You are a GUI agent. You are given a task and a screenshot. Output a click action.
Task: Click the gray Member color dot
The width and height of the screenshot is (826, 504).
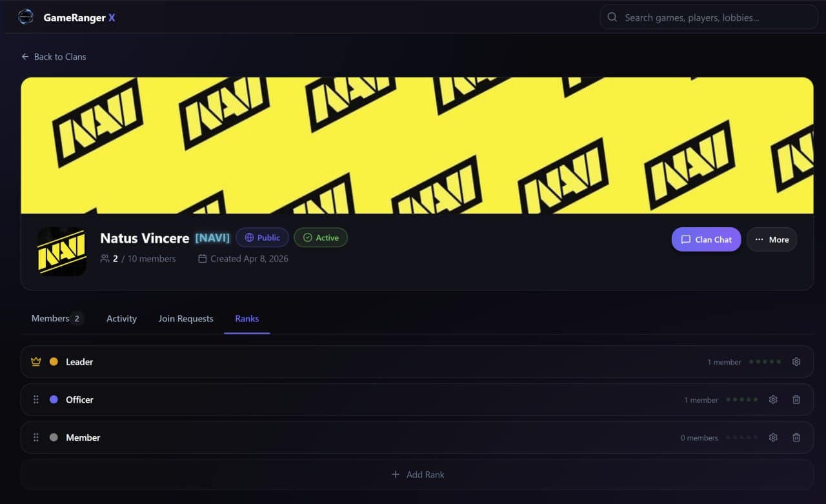(x=54, y=438)
